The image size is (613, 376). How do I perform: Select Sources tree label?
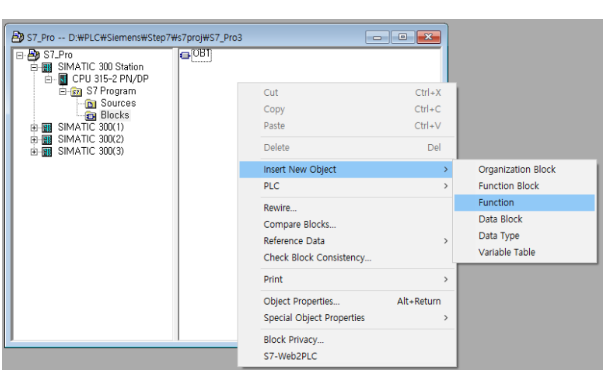coord(118,103)
